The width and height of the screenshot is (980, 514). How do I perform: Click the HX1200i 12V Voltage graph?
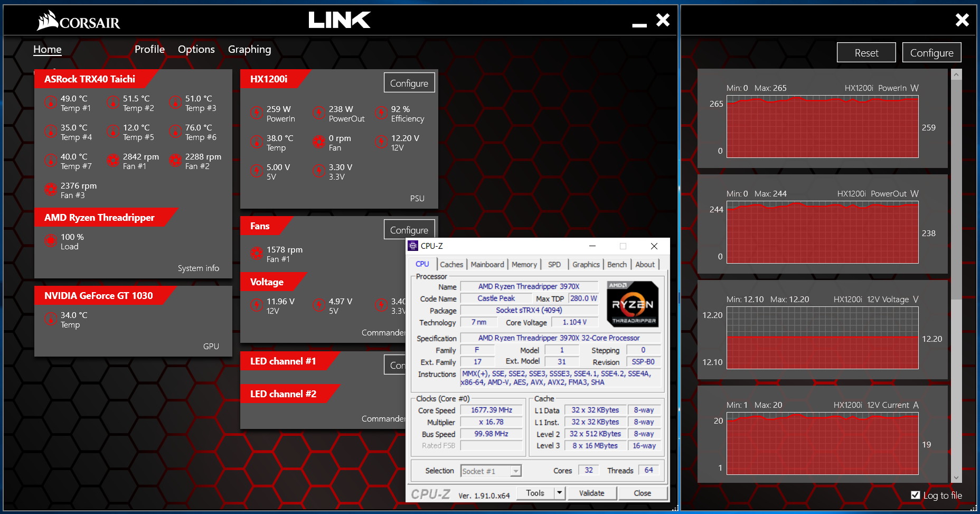coord(823,338)
